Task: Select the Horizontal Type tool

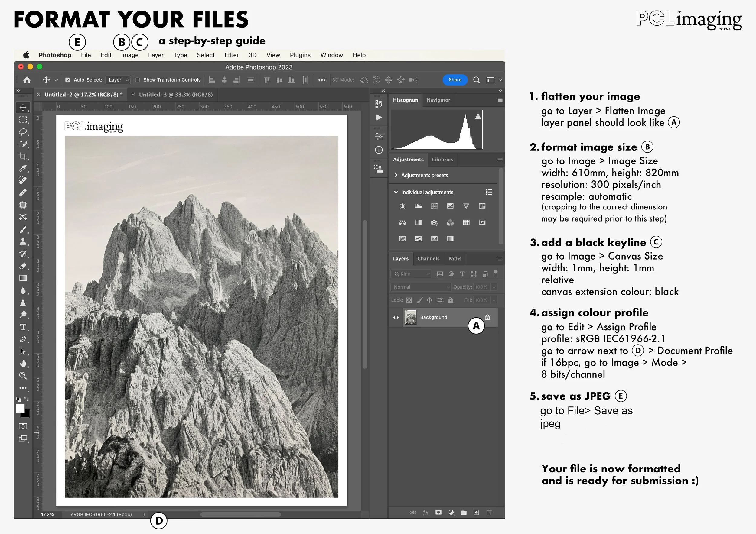Action: (23, 327)
